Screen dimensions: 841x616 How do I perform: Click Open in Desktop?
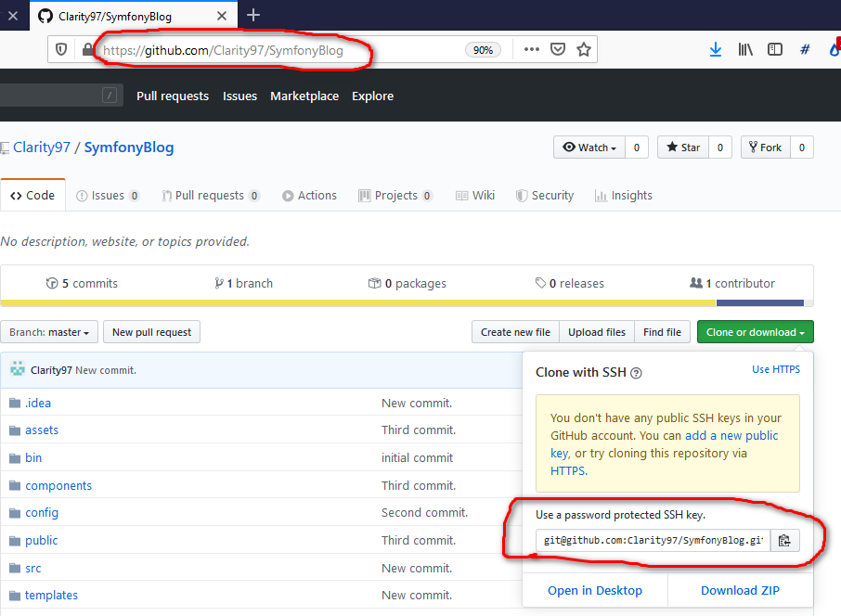pos(595,590)
